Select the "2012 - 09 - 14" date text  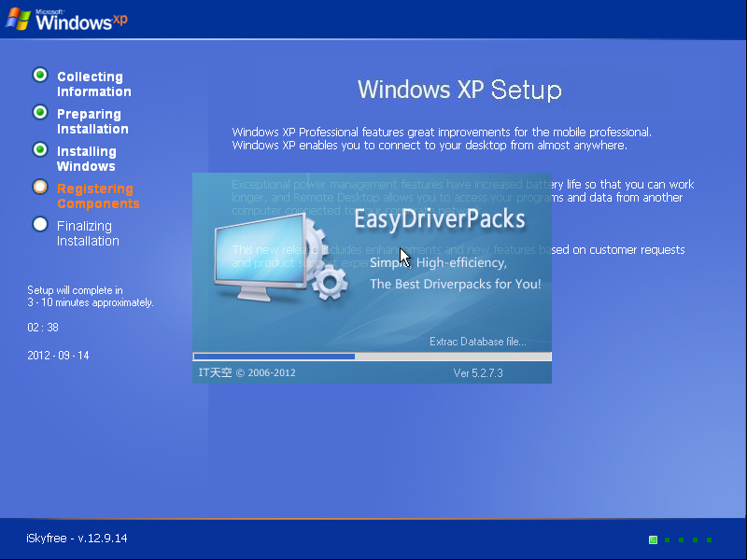pyautogui.click(x=58, y=356)
